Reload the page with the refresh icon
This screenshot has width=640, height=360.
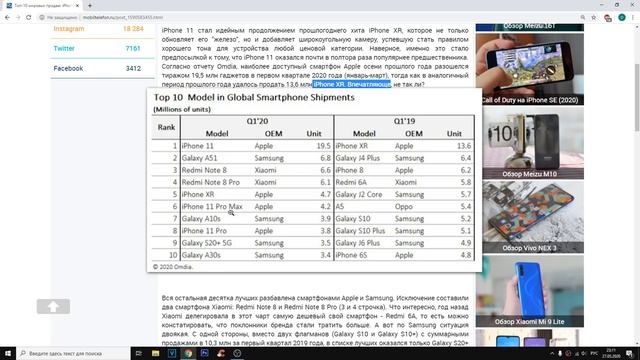(x=29, y=18)
